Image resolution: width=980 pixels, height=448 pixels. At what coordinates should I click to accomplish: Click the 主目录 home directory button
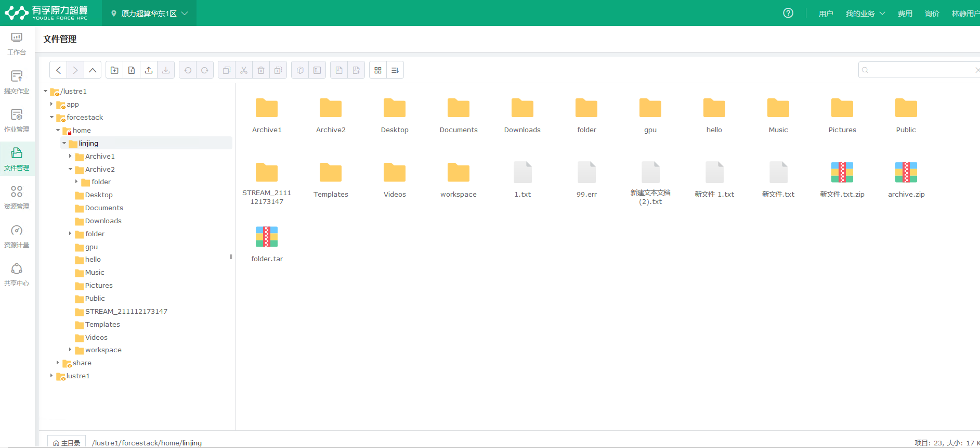point(67,442)
